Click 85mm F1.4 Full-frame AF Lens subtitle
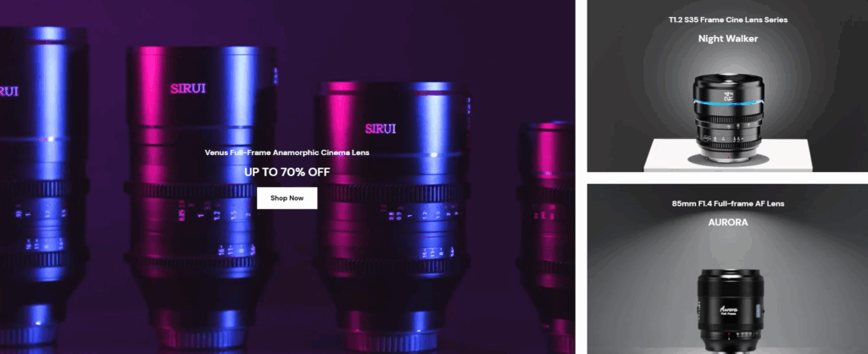 pyautogui.click(x=728, y=203)
